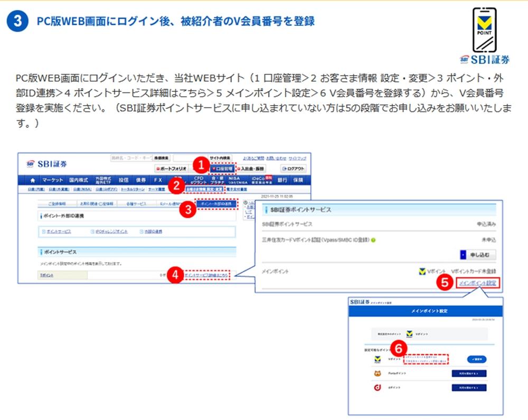Screen dimensions: 528x420
Task: Click the Ponta mascot icon
Action: [x=378, y=373]
